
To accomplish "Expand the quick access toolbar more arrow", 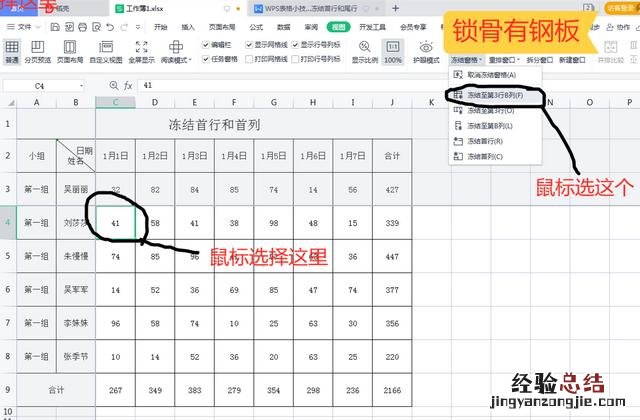I will 138,27.
